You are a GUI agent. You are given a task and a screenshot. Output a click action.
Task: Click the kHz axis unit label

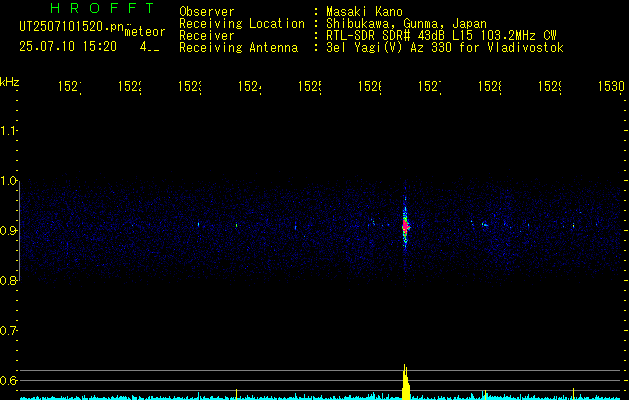[10, 82]
